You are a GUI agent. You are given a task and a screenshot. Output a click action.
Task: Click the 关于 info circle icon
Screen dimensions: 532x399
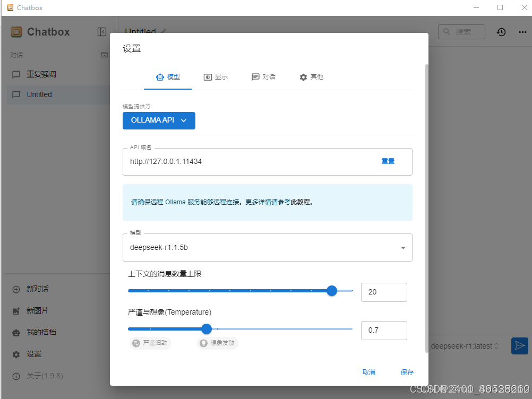16,376
